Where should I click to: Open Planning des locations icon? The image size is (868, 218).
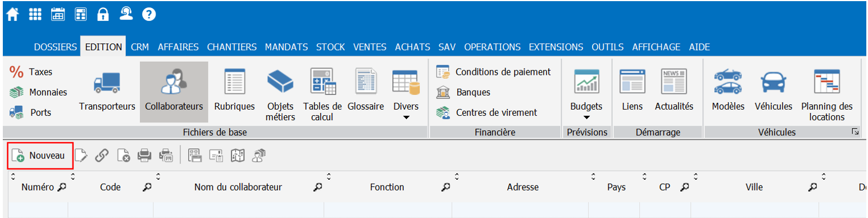[x=826, y=82]
